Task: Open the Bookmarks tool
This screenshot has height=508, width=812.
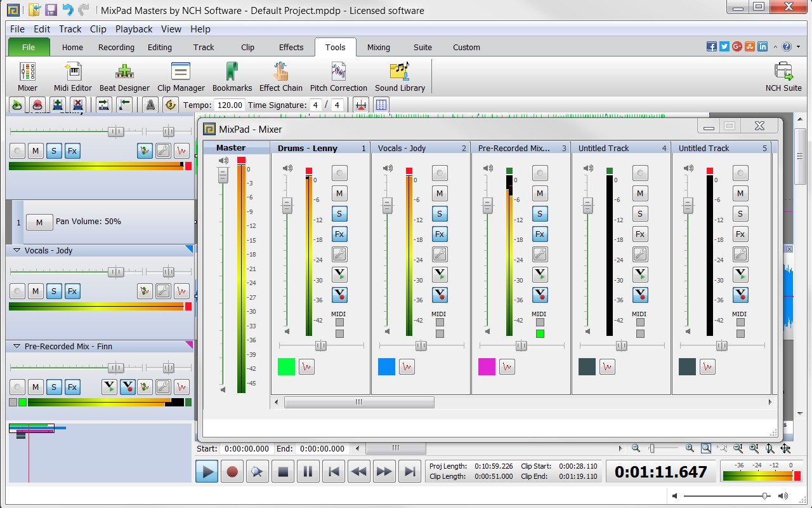Action: point(232,76)
